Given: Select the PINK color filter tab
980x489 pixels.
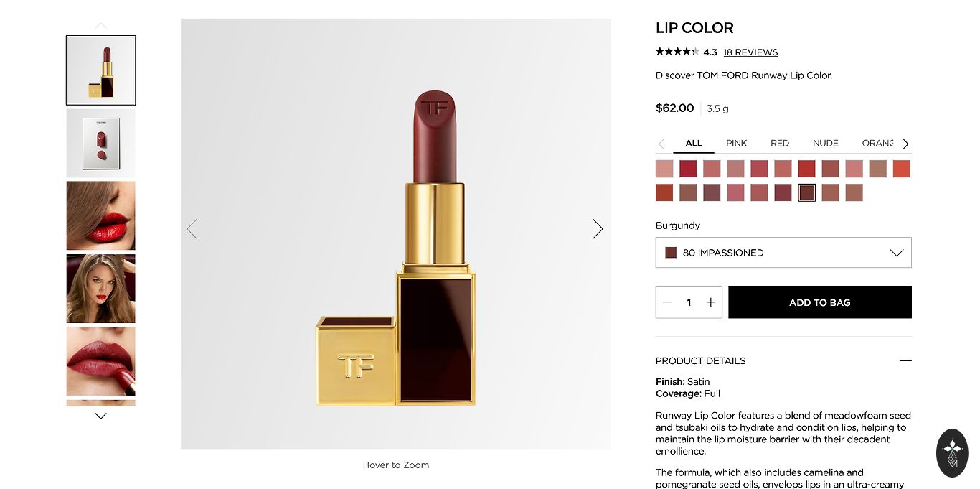Looking at the screenshot, I should click(x=736, y=143).
